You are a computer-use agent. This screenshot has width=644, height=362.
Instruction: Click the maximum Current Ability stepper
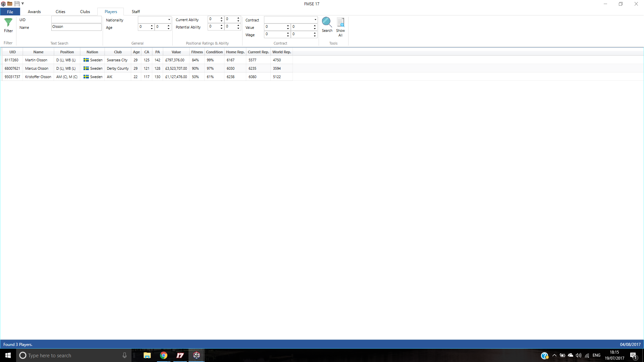(233, 19)
